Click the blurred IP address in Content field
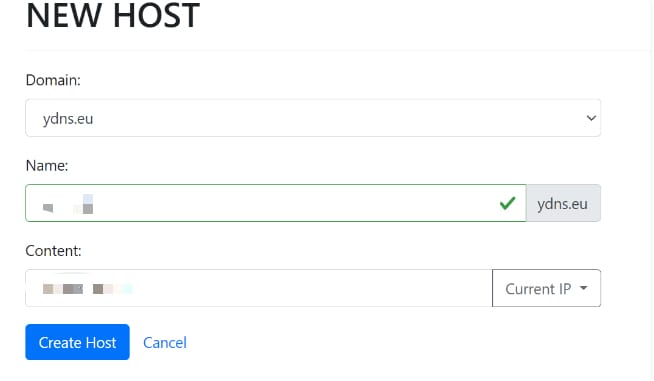Screen dimensions: 654x381 (88, 289)
